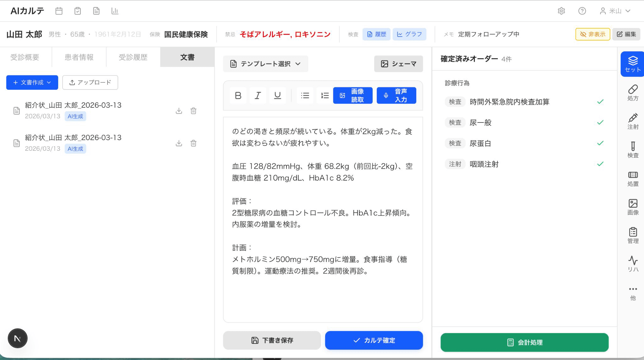
Task: Expand the 文書作成 dropdown button
Action: (x=32, y=82)
